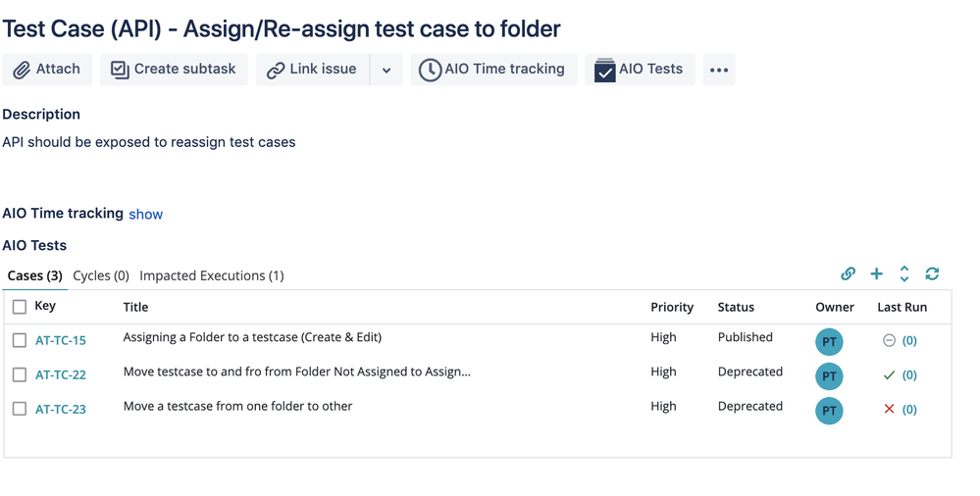Click the red X last run icon for AT-TC-23
Screen dimensions: 980x496
[889, 409]
